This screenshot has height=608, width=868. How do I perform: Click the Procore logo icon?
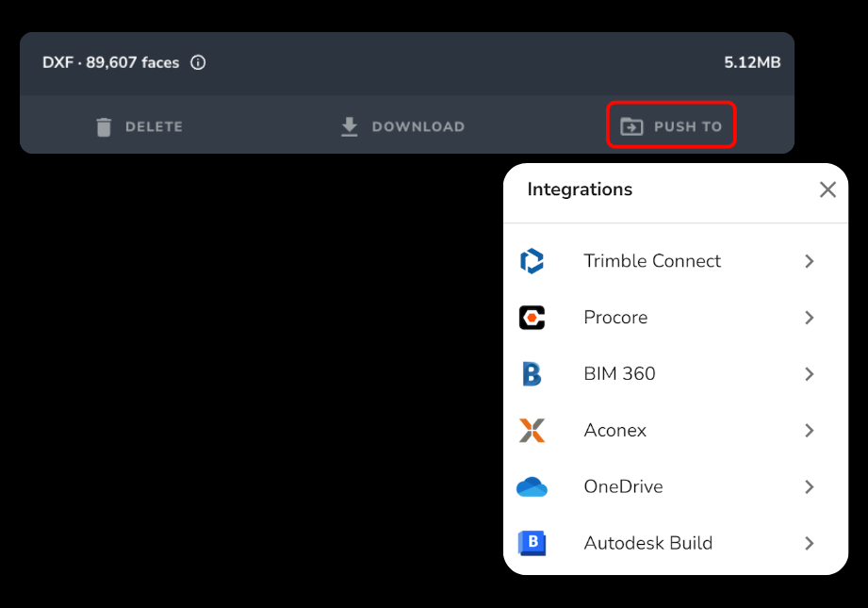532,318
